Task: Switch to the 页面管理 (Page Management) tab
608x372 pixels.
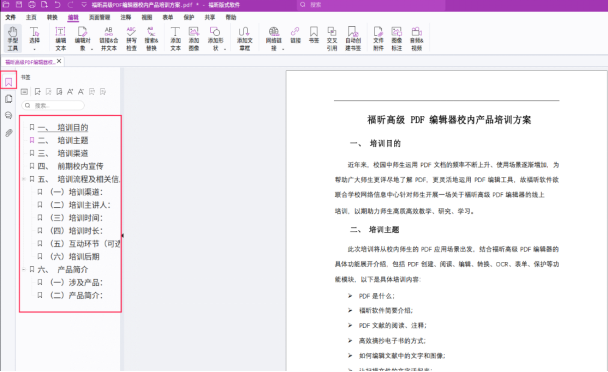Action: point(100,17)
